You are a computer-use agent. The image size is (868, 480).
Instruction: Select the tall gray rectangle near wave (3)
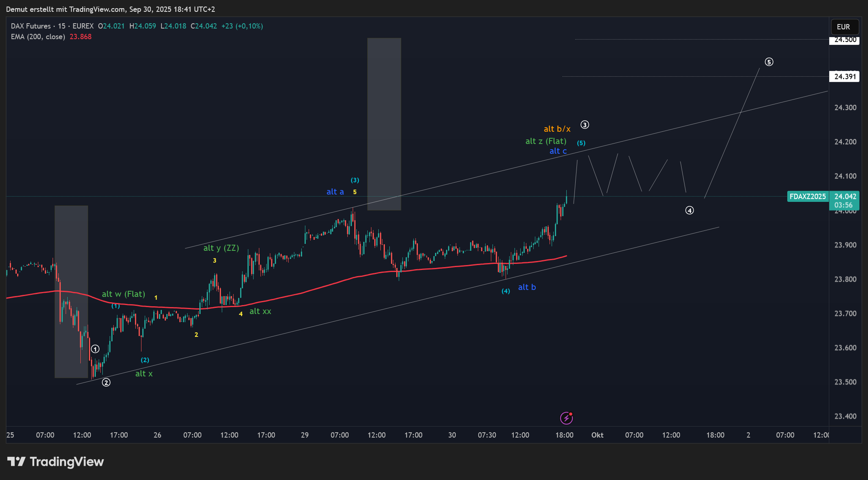384,124
